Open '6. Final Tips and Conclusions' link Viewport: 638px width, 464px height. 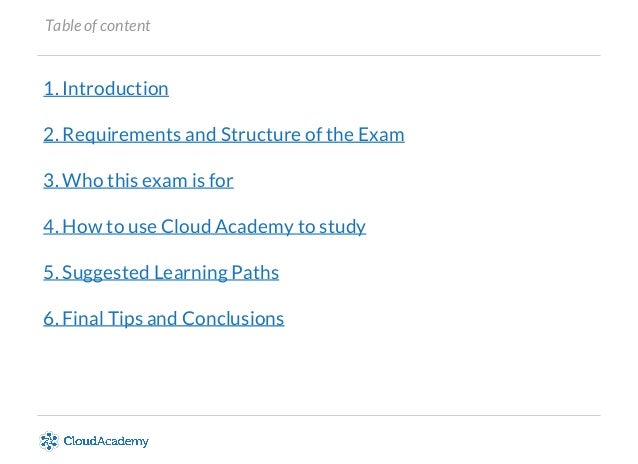164,319
